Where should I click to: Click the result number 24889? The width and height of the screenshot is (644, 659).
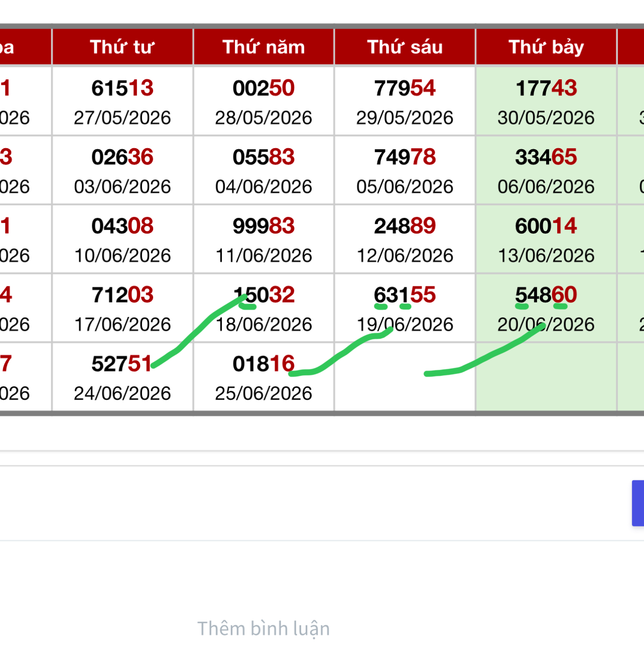pos(405,226)
